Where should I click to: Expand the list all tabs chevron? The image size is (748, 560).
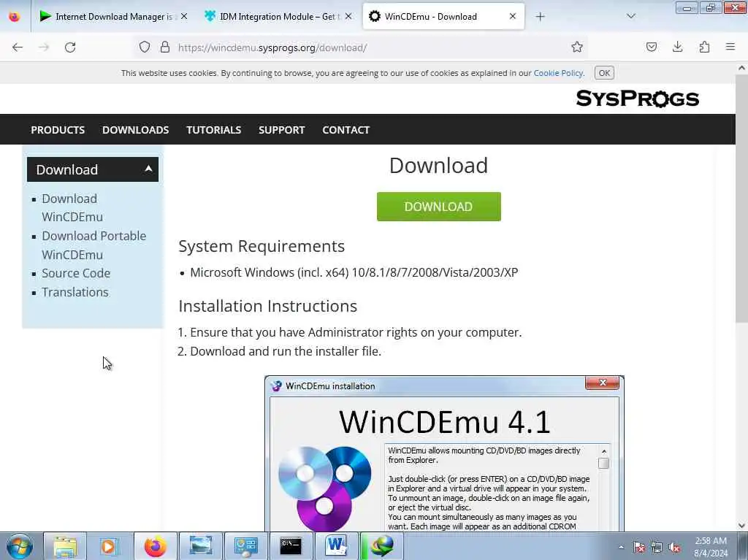(630, 16)
